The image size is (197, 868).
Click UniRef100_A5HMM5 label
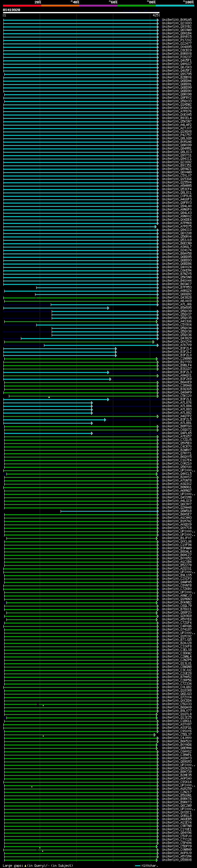pos(177,186)
